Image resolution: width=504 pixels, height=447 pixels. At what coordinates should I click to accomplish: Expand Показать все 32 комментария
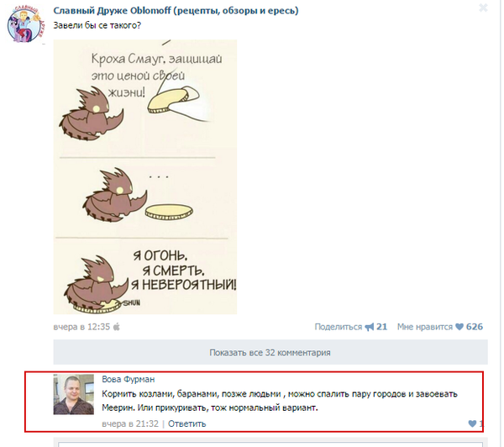pyautogui.click(x=270, y=352)
